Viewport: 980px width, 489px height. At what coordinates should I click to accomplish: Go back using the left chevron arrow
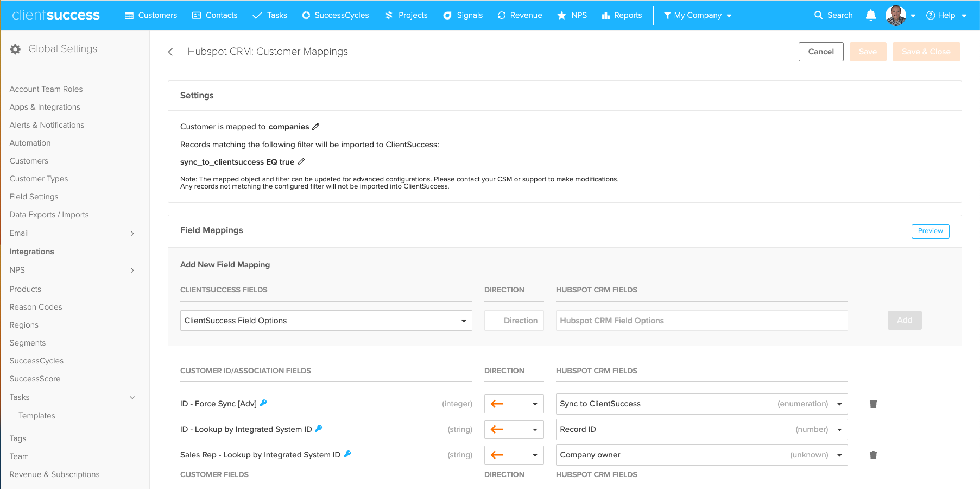pyautogui.click(x=170, y=52)
